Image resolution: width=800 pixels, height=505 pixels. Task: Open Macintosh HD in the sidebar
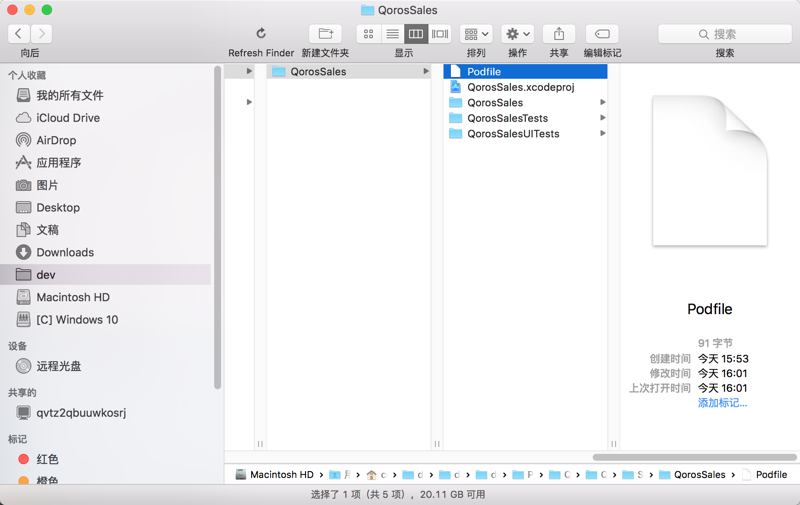tap(73, 297)
